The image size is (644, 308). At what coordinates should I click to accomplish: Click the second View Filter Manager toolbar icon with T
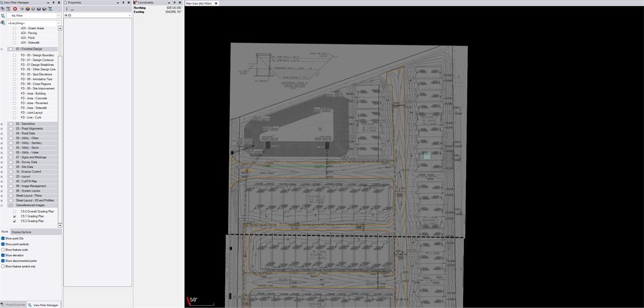click(x=9, y=9)
